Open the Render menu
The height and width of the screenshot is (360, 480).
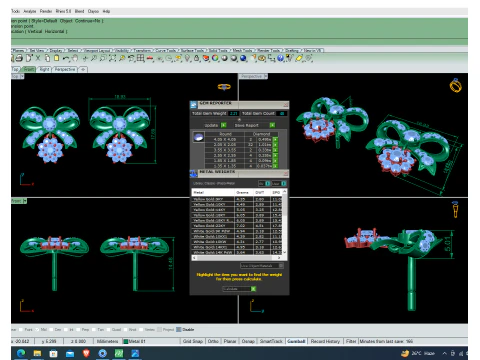[x=46, y=11]
